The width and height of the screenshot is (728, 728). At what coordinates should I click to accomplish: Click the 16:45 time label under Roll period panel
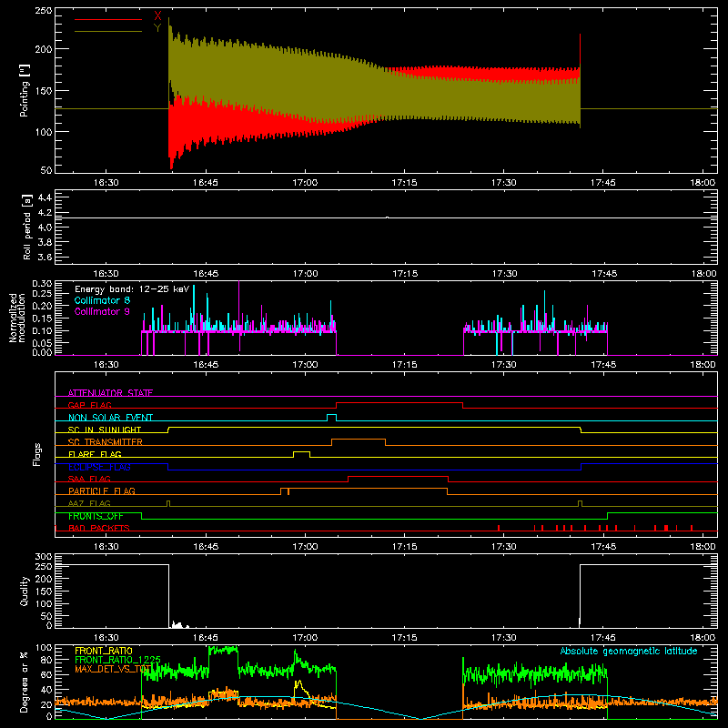pos(206,274)
